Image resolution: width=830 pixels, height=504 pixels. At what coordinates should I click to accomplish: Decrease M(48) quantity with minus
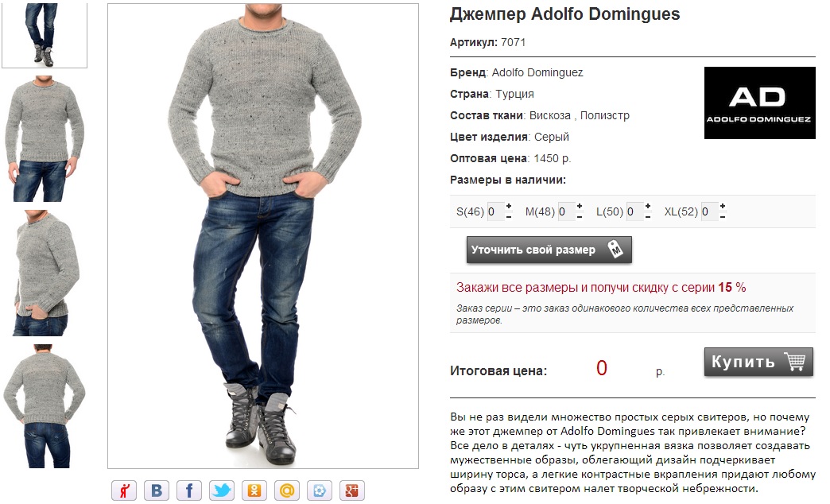pos(580,216)
